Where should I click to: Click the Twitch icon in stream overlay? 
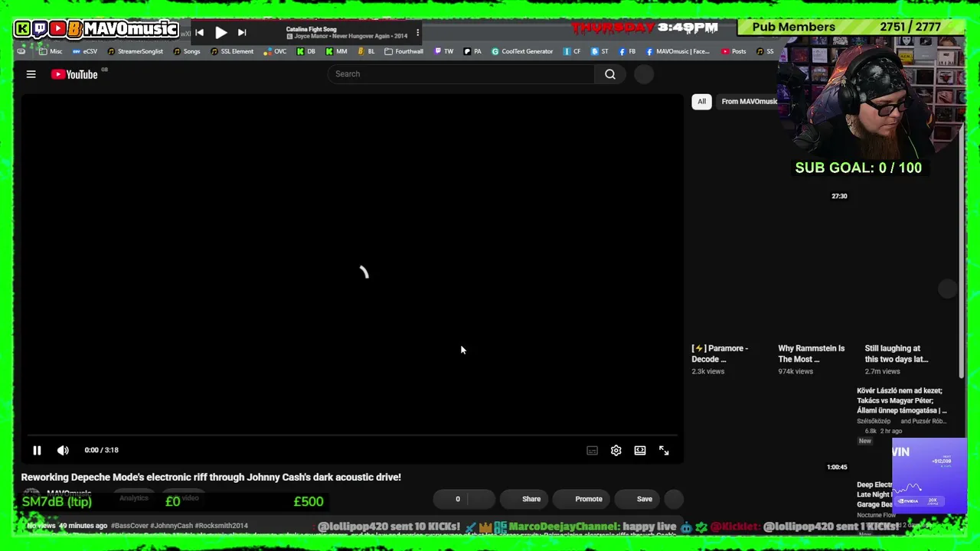[x=40, y=29]
